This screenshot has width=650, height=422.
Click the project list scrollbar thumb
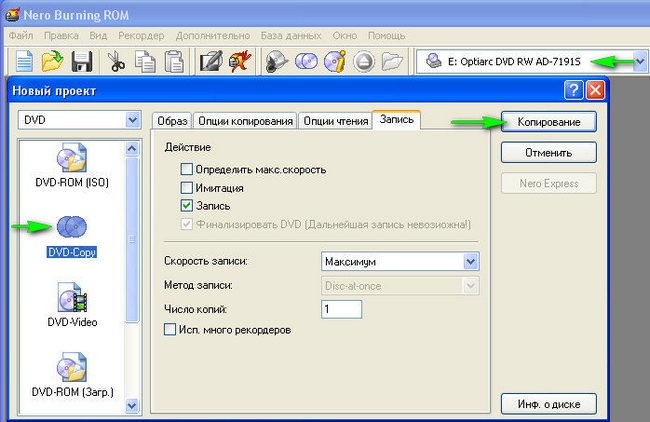pos(132,240)
